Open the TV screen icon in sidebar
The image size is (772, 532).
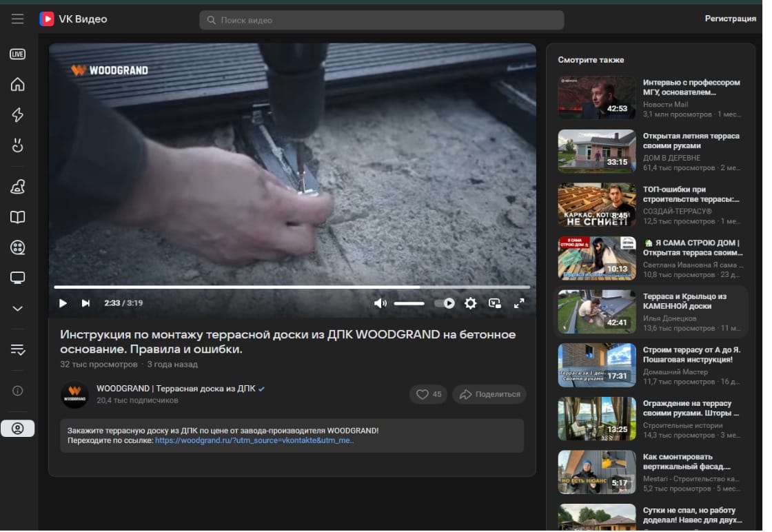click(x=18, y=278)
